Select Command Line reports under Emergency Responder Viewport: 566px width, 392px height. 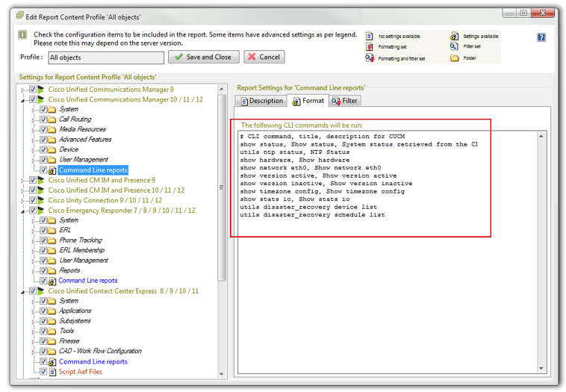[87, 281]
